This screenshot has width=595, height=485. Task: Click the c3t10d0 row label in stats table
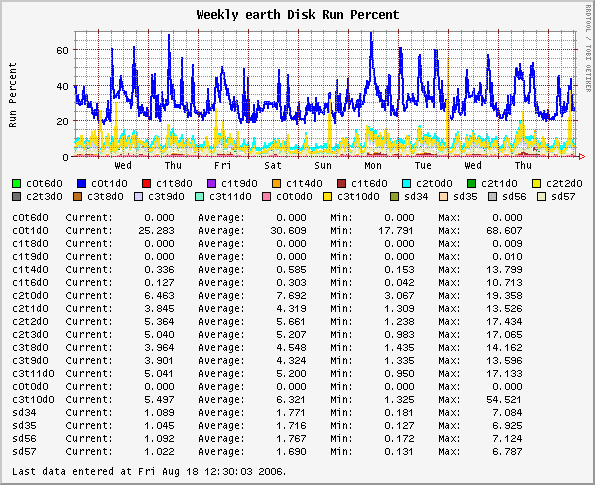tap(33, 400)
